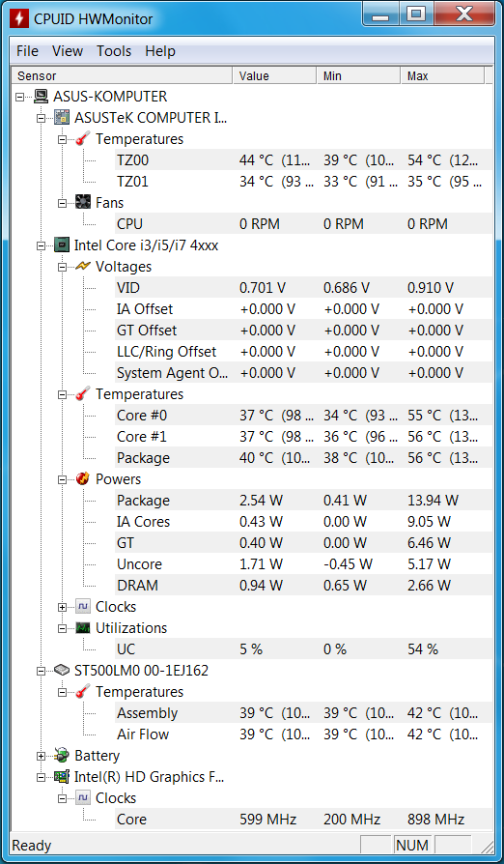Select the Powers flame icon
The image size is (504, 864).
pyautogui.click(x=83, y=478)
